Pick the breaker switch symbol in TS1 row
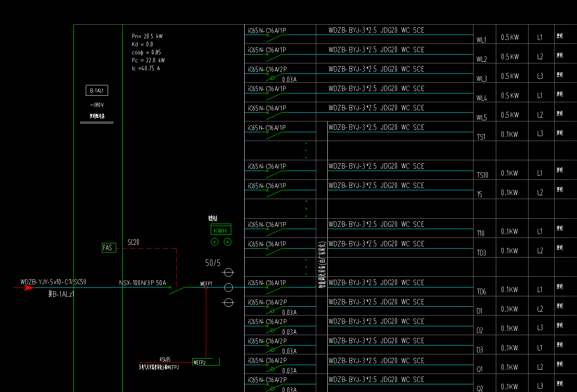Image resolution: width=577 pixels, height=392 pixels. 274,135
